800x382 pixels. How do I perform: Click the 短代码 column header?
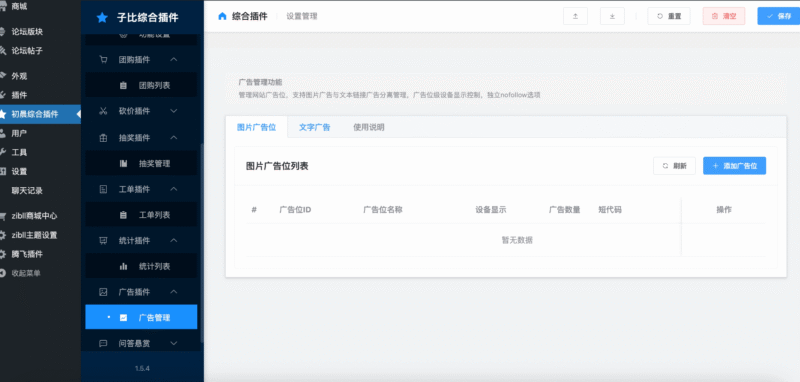[610, 210]
